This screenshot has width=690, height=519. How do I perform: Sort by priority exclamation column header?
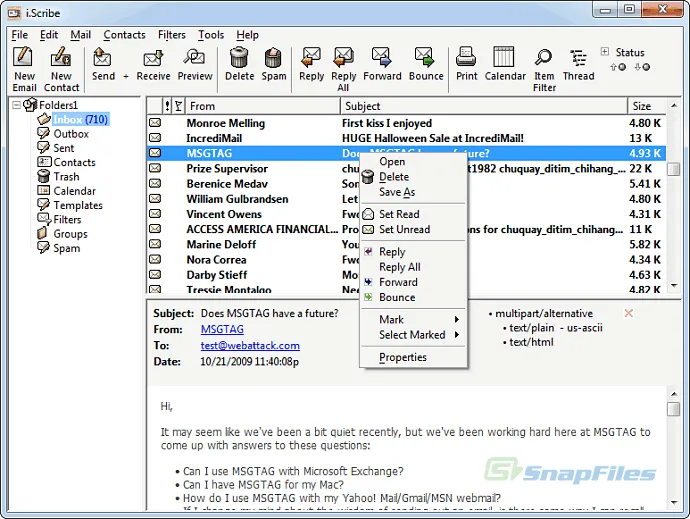(167, 106)
